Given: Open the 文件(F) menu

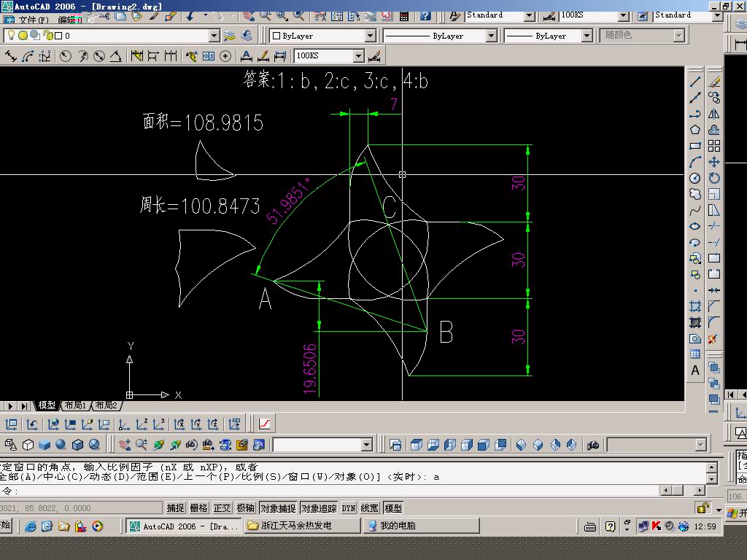Looking at the screenshot, I should pos(34,20).
